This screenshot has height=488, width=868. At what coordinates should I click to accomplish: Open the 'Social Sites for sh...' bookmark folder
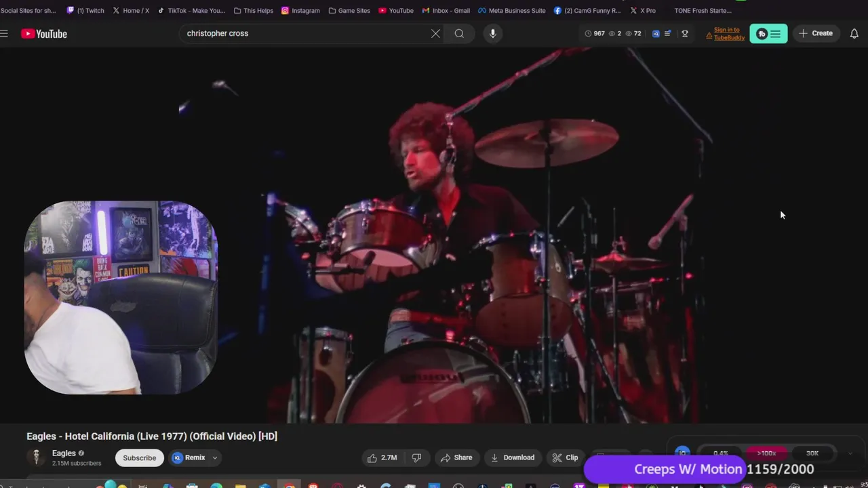[x=28, y=10]
